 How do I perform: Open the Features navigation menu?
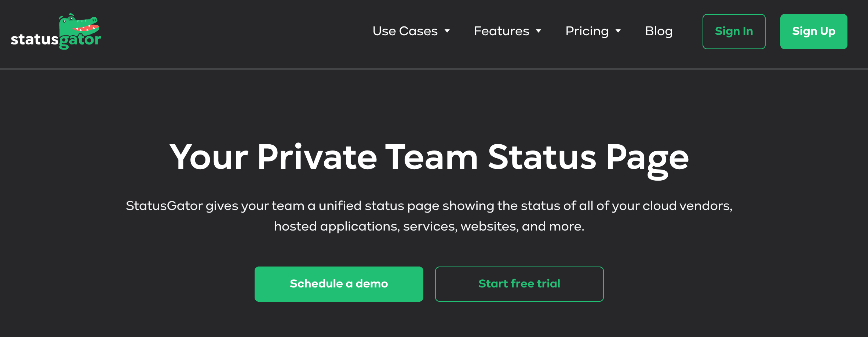501,31
